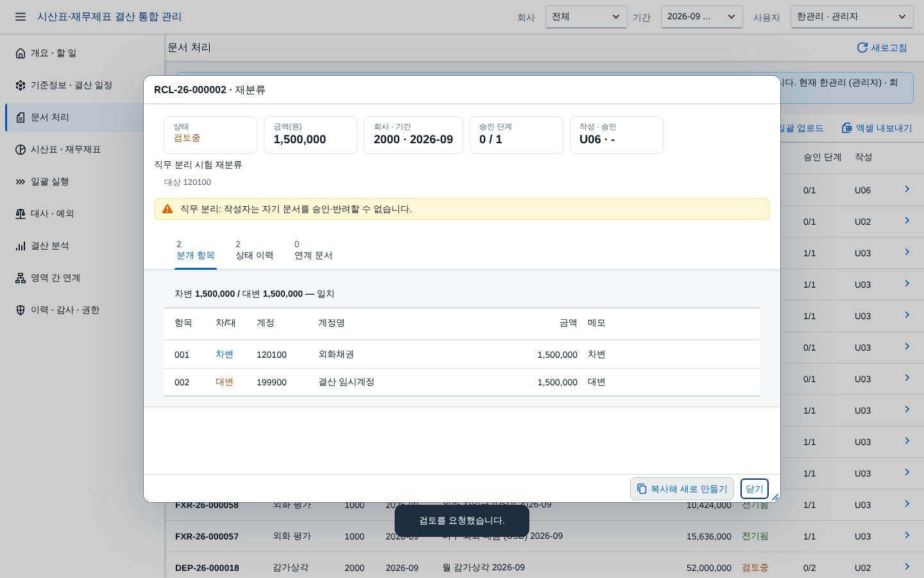The image size is (924, 578).
Task: Click the 일괄 실행 arrows icon
Action: click(21, 182)
